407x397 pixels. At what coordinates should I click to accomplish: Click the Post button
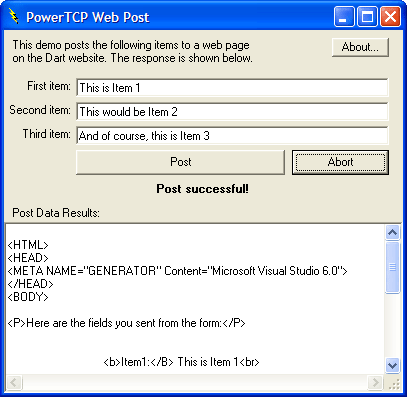click(x=180, y=162)
